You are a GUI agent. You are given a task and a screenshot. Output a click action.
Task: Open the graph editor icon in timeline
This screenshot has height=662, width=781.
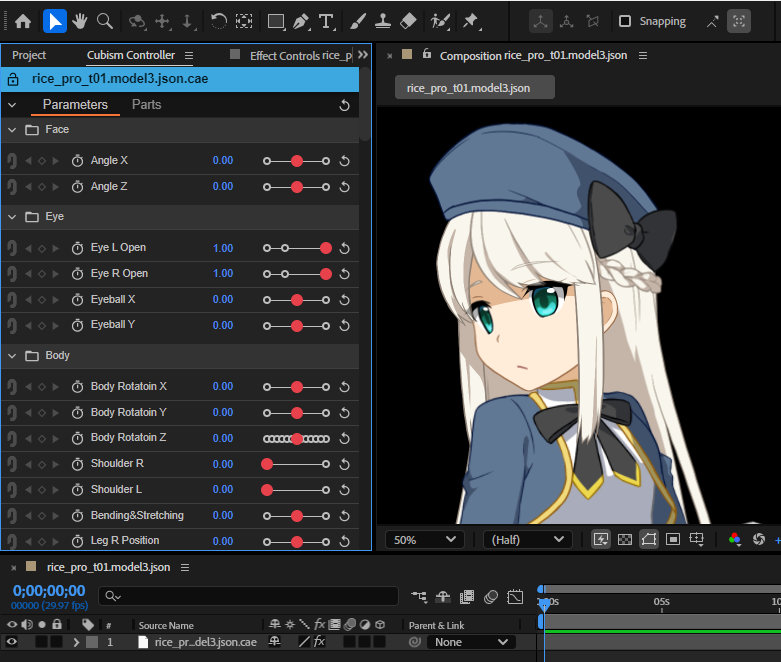[x=515, y=596]
